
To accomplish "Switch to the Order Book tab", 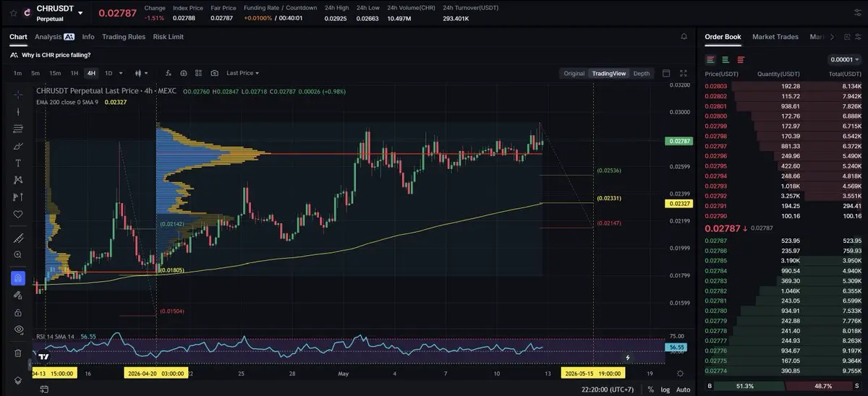I will pyautogui.click(x=723, y=36).
